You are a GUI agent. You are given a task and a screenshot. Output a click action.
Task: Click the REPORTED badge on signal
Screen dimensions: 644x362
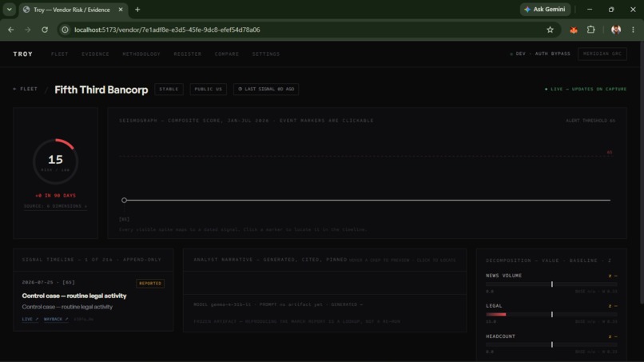click(x=150, y=284)
